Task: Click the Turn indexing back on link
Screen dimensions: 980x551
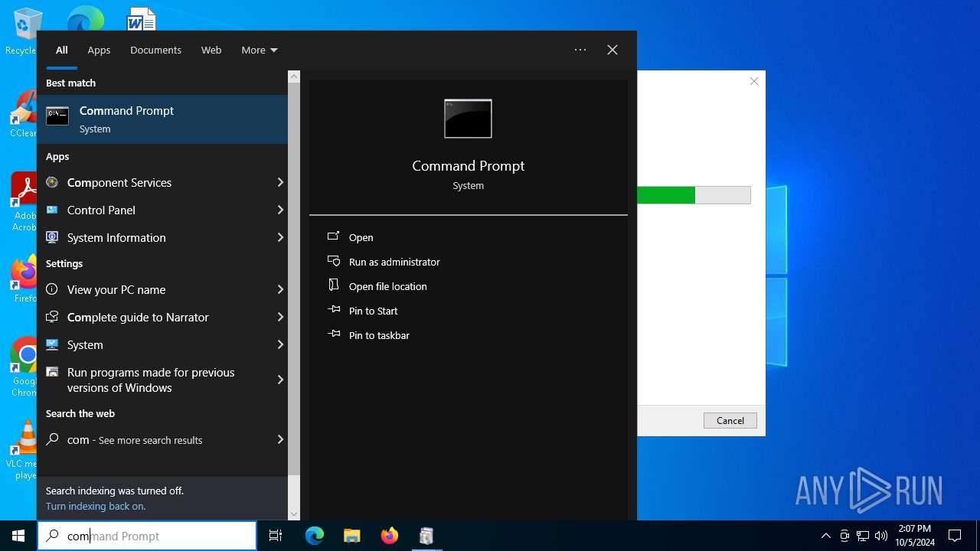Action: tap(96, 506)
